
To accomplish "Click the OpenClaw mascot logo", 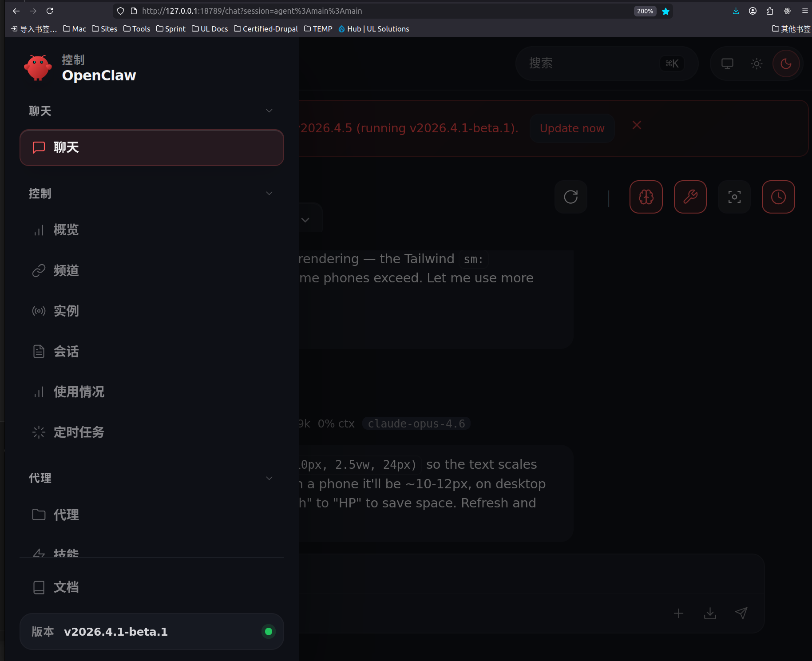I will [37, 67].
